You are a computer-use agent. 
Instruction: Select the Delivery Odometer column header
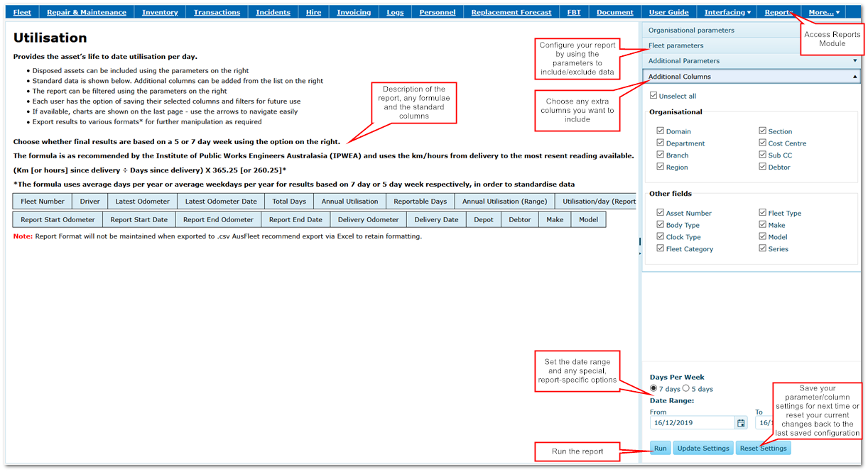pyautogui.click(x=369, y=220)
